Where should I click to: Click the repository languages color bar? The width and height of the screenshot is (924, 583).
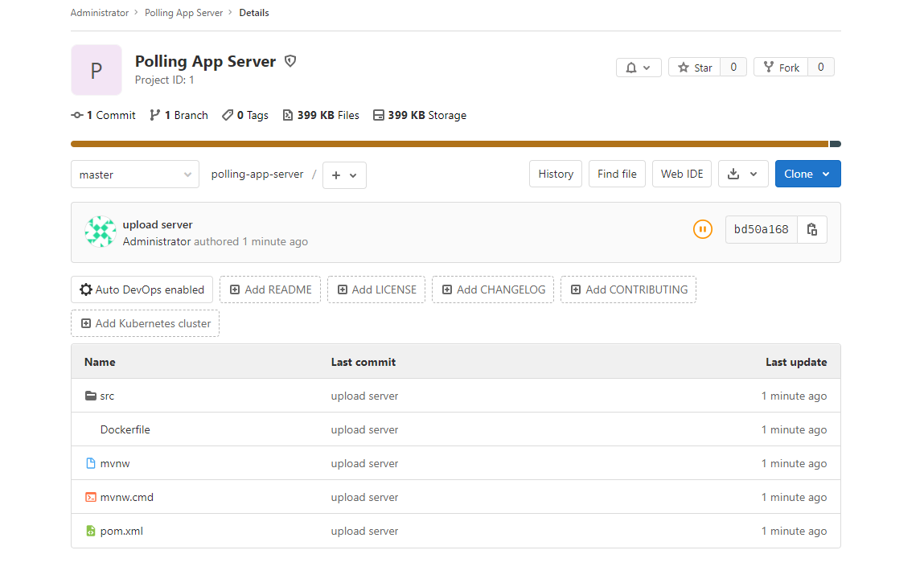(x=449, y=144)
